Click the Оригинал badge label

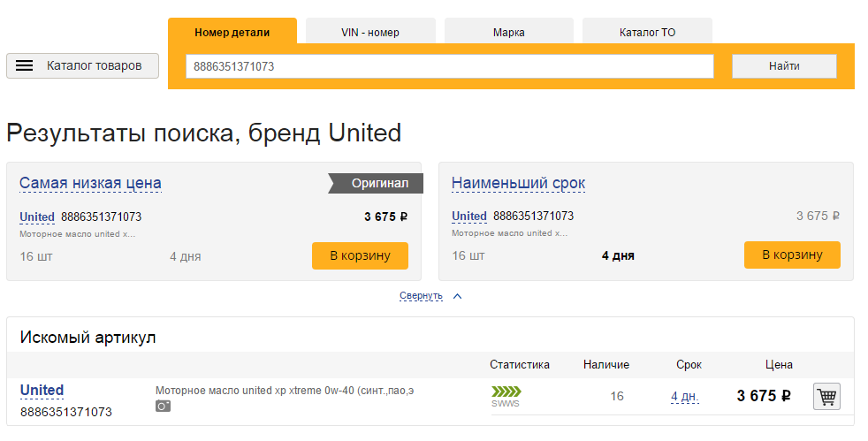pyautogui.click(x=376, y=183)
